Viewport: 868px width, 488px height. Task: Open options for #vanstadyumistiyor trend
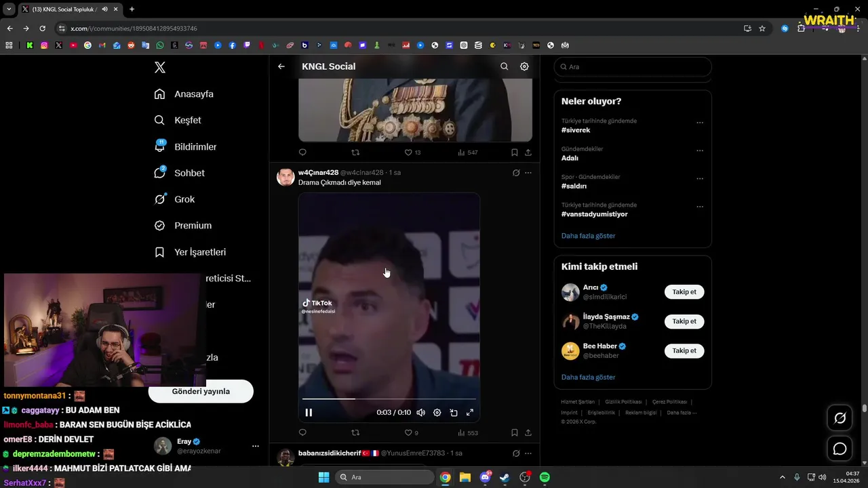(700, 207)
